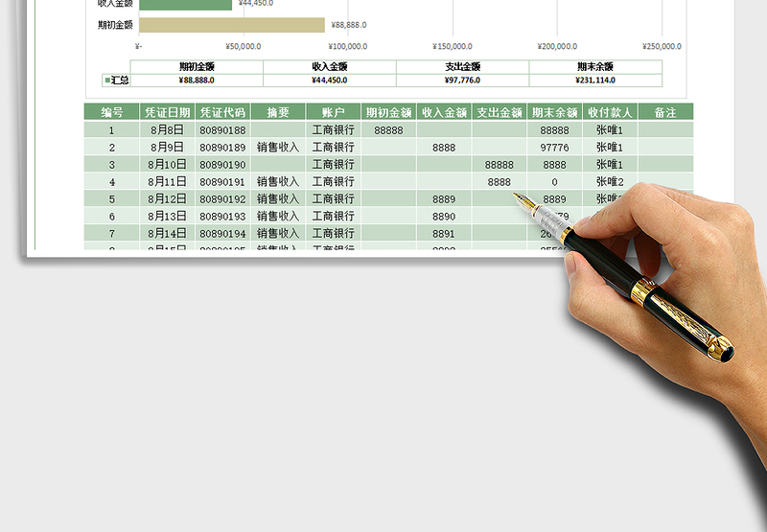Select the 摘要 column header

[278, 112]
